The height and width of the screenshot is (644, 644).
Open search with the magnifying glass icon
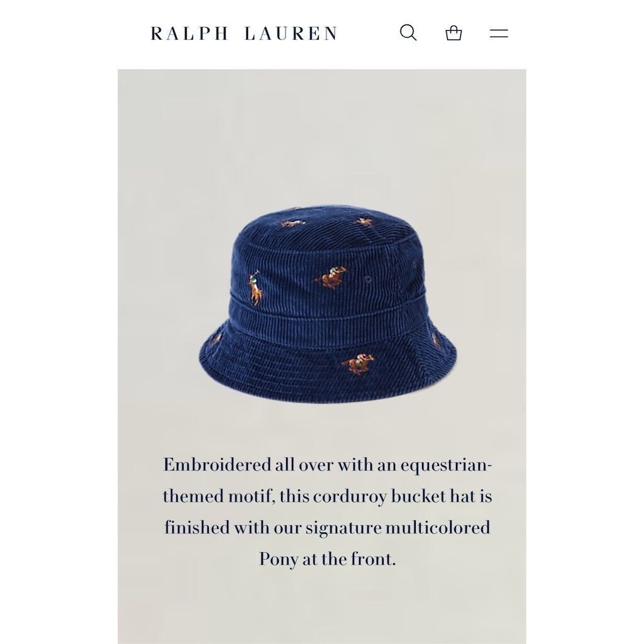[x=408, y=33]
